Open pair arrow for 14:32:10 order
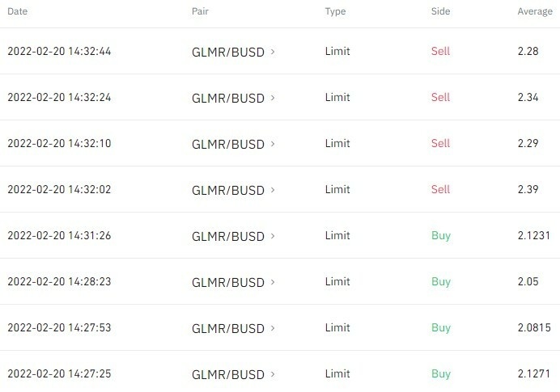Image resolution: width=560 pixels, height=392 pixels. pyautogui.click(x=273, y=144)
